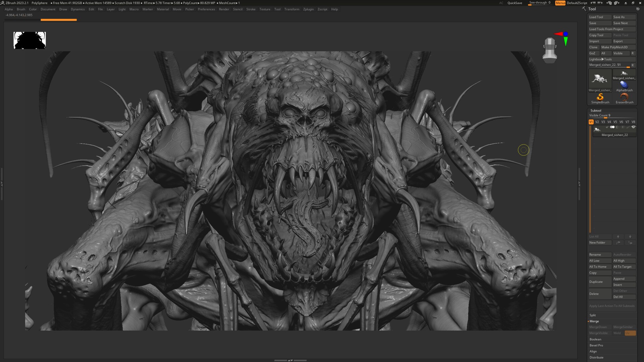Toggle visibility eye on Merged_sishen_22 subtool
The height and width of the screenshot is (362, 644).
click(x=634, y=127)
